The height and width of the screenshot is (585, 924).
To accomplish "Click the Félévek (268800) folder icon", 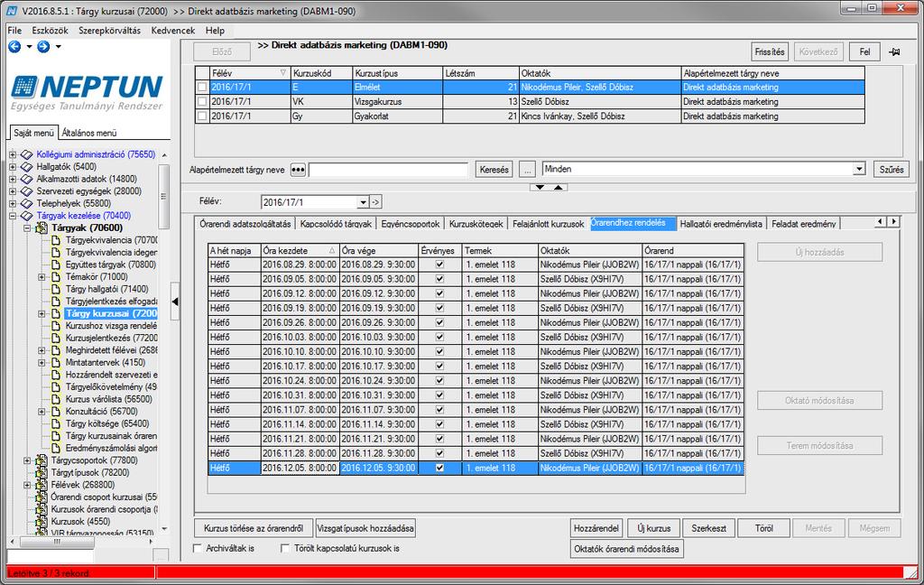I will 42,485.
